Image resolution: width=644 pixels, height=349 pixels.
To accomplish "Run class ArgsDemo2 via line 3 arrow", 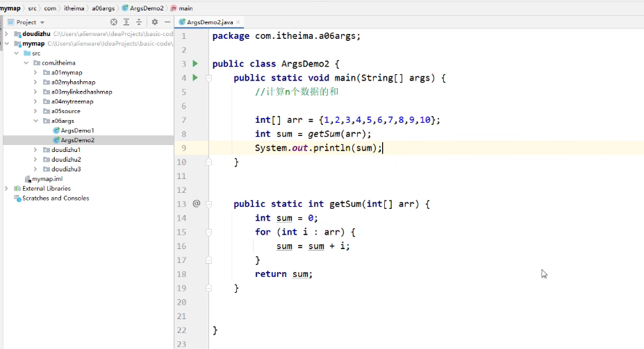I will [195, 64].
